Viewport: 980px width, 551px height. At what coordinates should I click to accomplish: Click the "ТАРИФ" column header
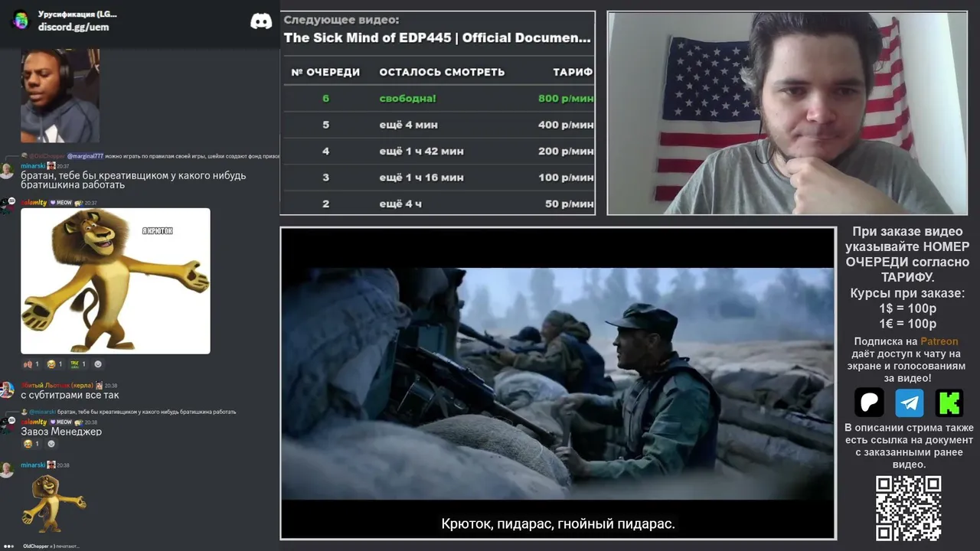pyautogui.click(x=573, y=72)
